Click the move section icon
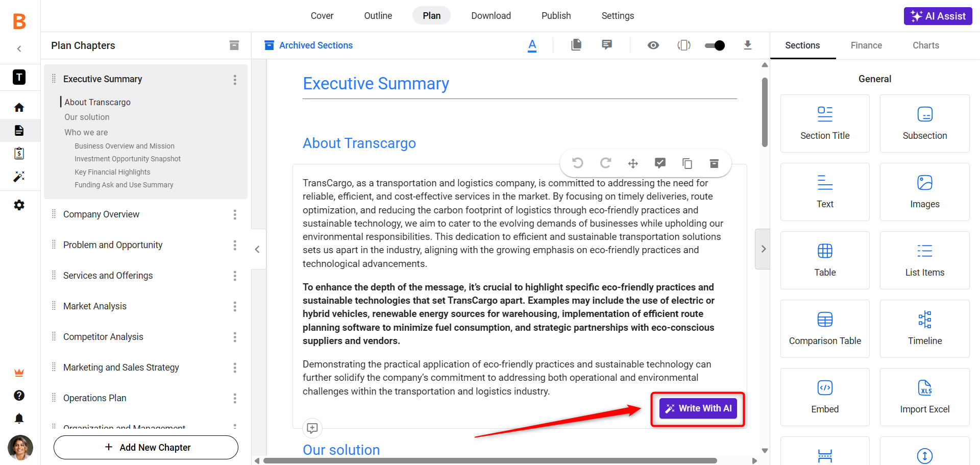This screenshot has width=980, height=465. (x=633, y=163)
